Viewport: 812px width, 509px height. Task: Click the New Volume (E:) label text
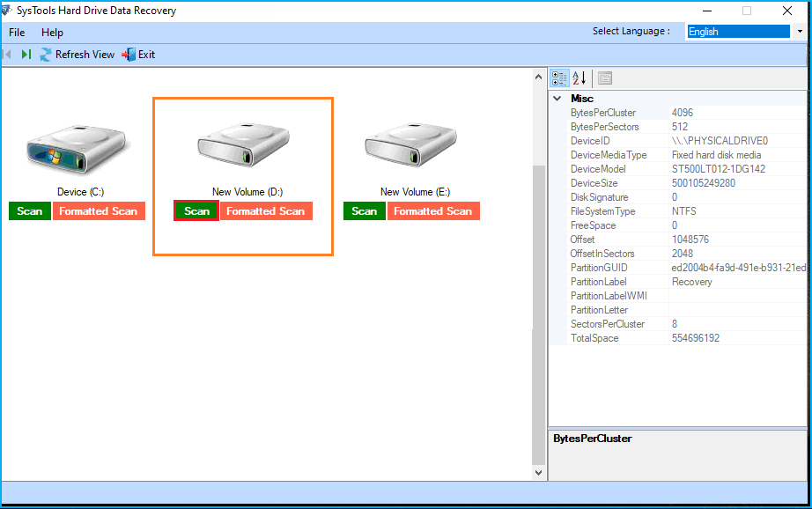[x=416, y=192]
